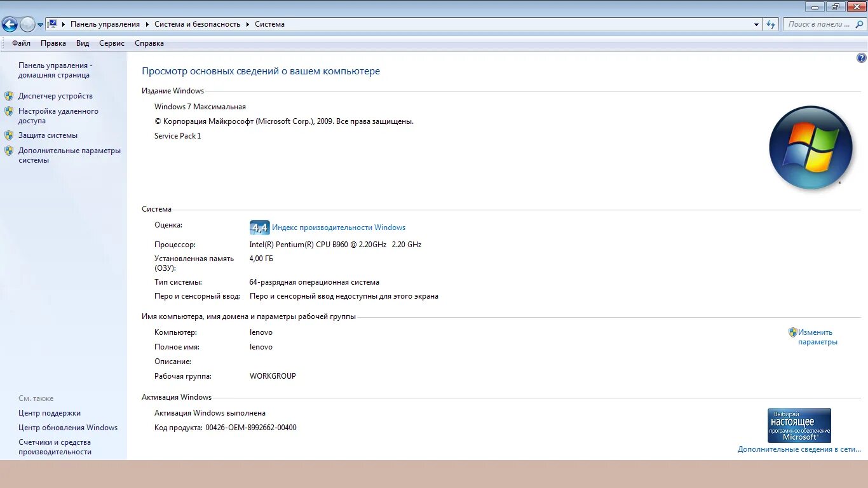The height and width of the screenshot is (488, 868).
Task: Open the Правка menu
Action: [53, 43]
